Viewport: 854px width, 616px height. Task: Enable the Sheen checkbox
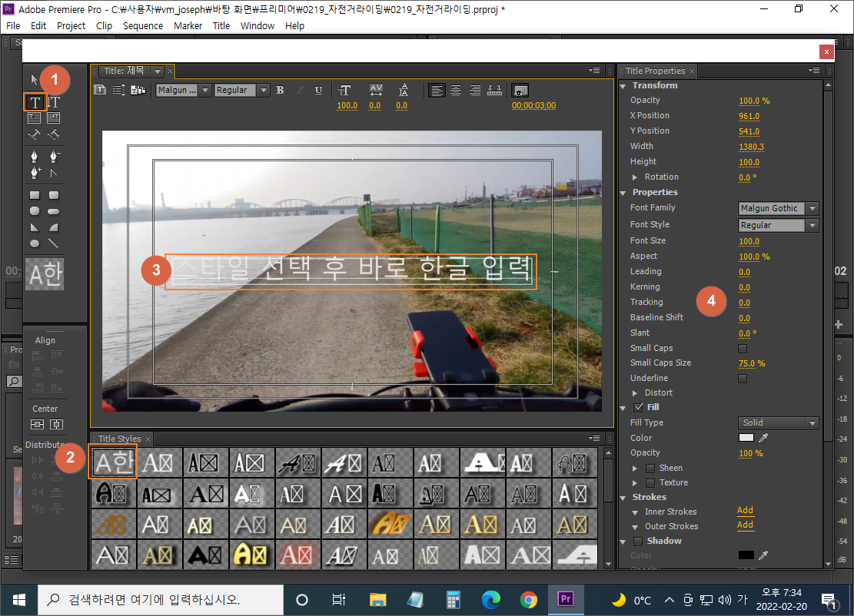click(x=650, y=468)
